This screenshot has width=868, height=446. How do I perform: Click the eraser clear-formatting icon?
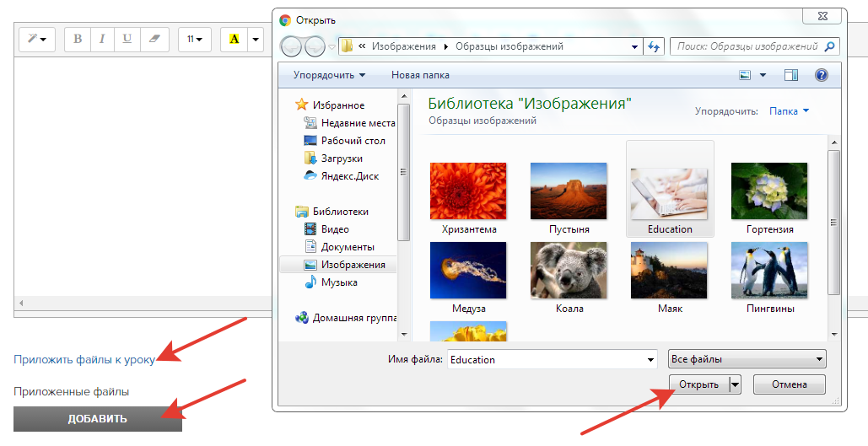[x=153, y=39]
